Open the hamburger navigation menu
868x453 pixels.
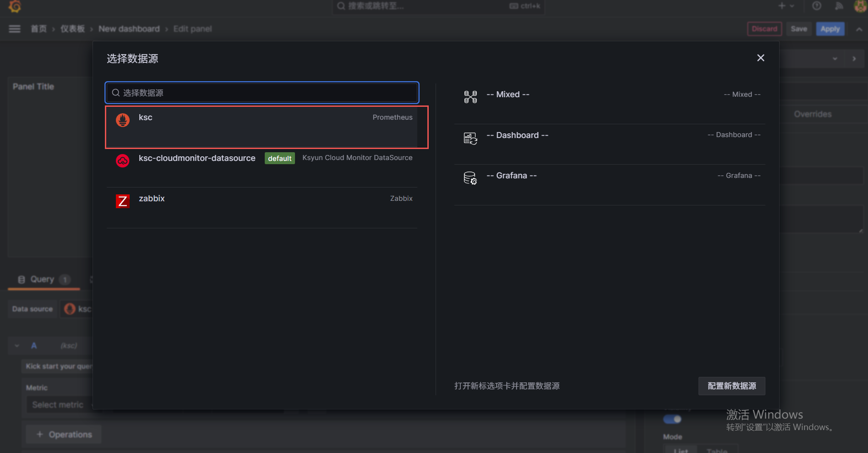(15, 29)
